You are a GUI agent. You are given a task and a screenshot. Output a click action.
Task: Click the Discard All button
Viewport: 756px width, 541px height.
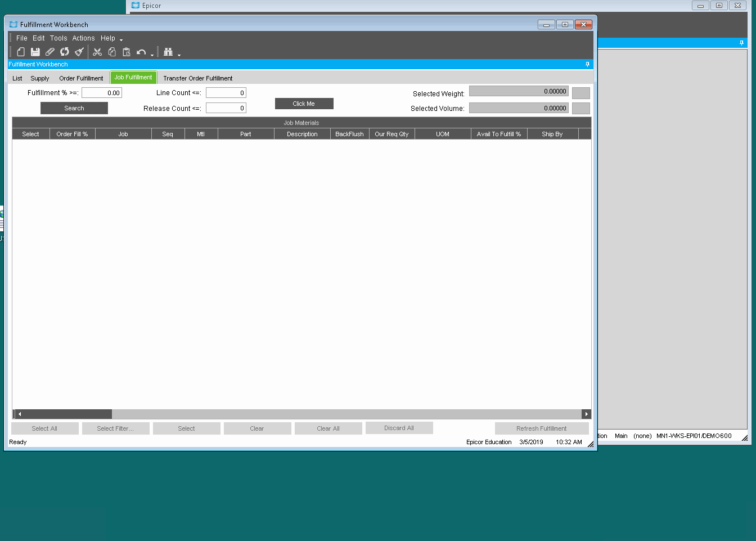click(x=399, y=428)
